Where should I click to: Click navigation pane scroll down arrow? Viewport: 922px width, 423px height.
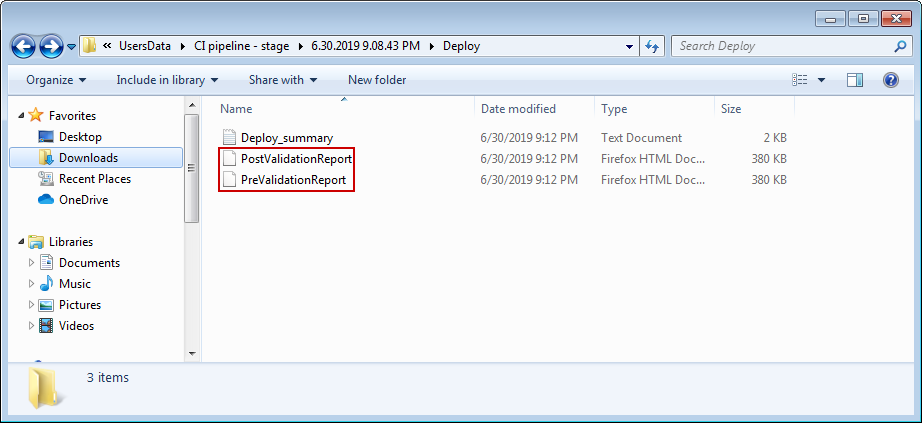point(192,353)
